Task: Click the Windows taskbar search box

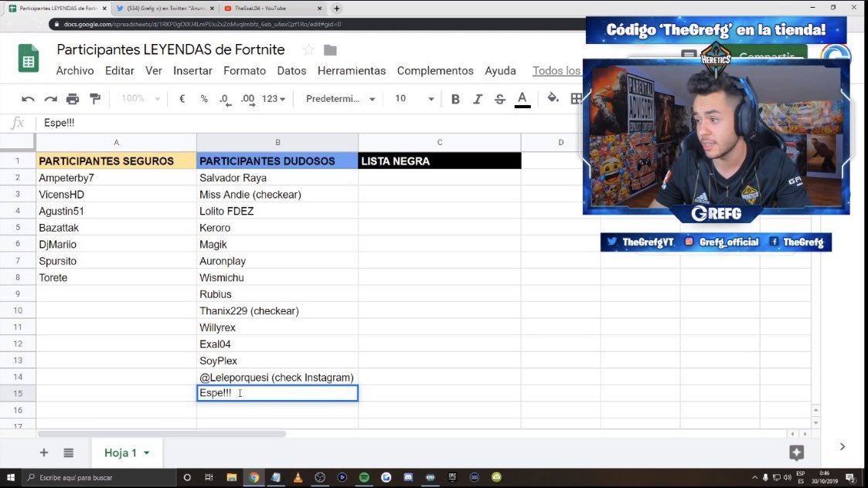Action: pos(99,477)
